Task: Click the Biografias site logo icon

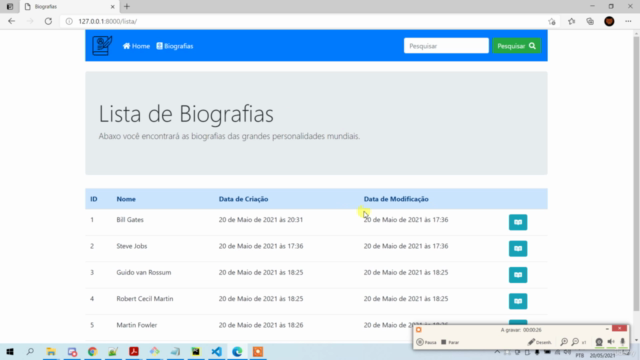Action: pos(102,46)
